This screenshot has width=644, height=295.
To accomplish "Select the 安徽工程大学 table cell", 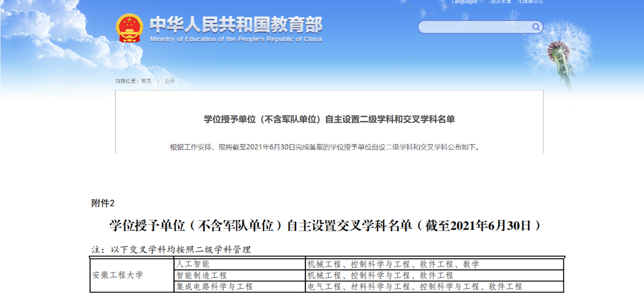I will [x=118, y=275].
